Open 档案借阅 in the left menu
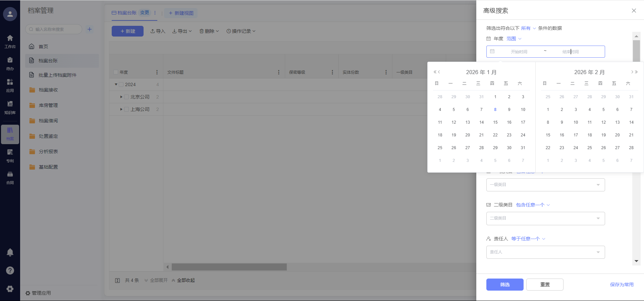Viewport: 644px width, 301px height. (48, 121)
